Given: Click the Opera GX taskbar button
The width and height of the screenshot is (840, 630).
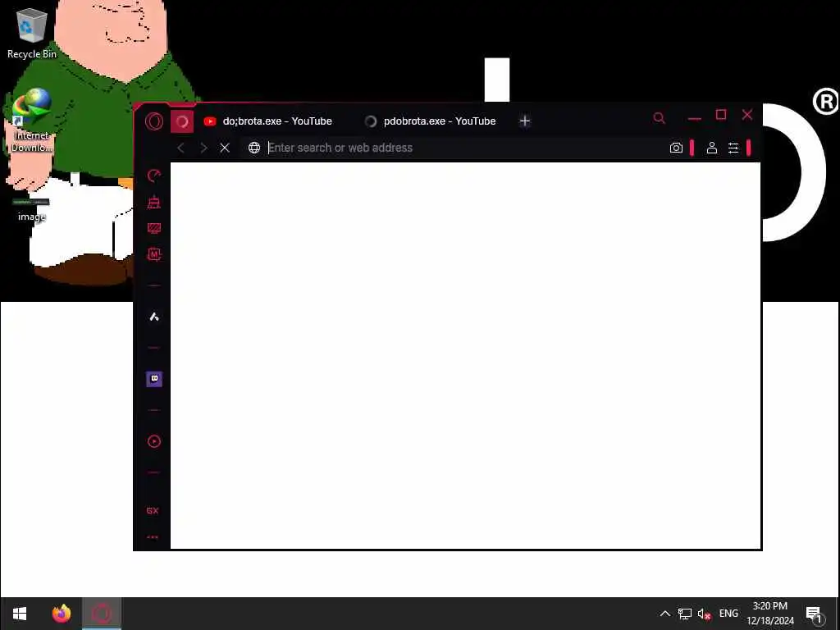Looking at the screenshot, I should pos(102,614).
